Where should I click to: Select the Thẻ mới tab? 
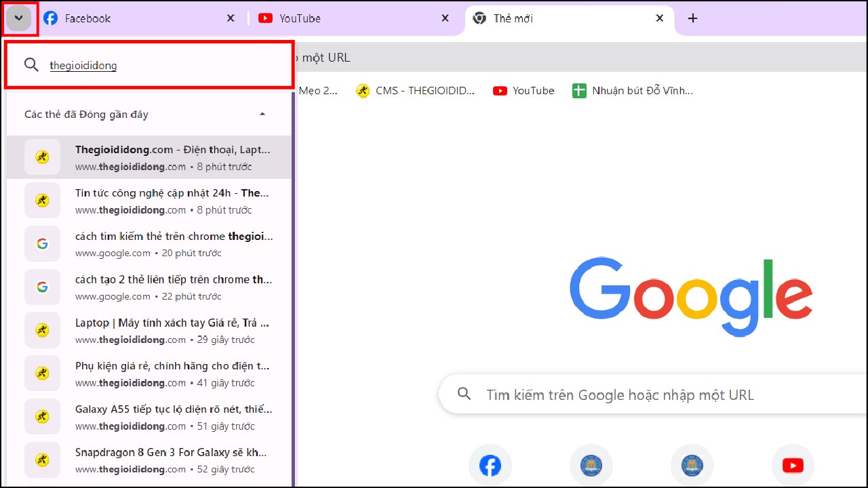coord(570,18)
